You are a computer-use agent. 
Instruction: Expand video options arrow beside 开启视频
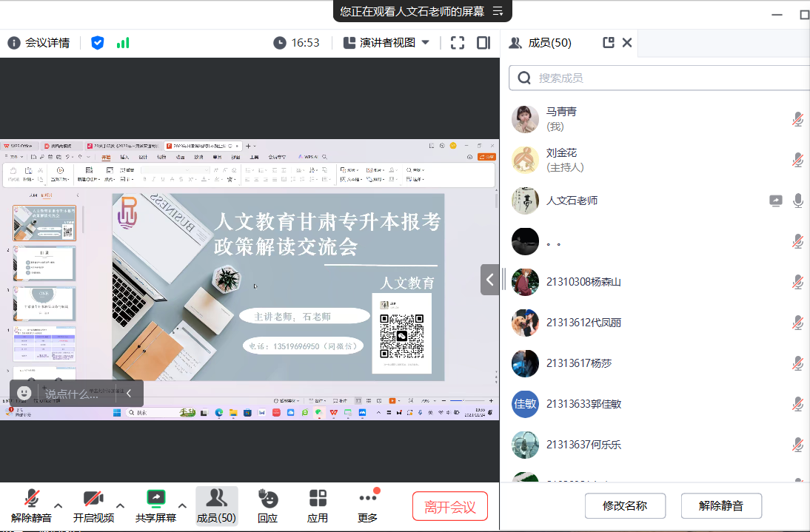coord(120,505)
